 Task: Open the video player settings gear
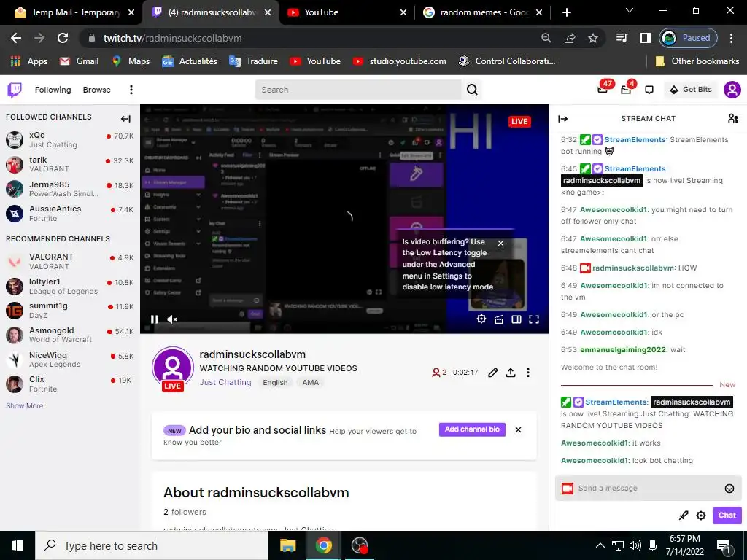(x=481, y=319)
